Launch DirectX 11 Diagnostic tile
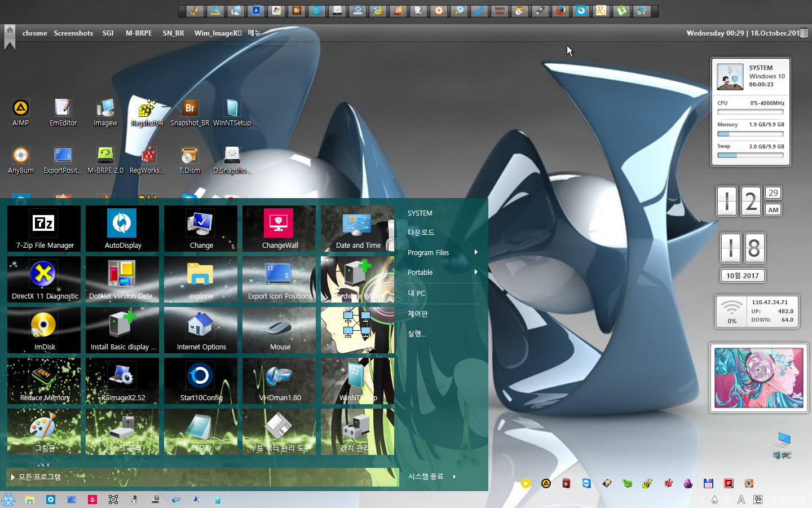This screenshot has width=812, height=508. (x=44, y=279)
